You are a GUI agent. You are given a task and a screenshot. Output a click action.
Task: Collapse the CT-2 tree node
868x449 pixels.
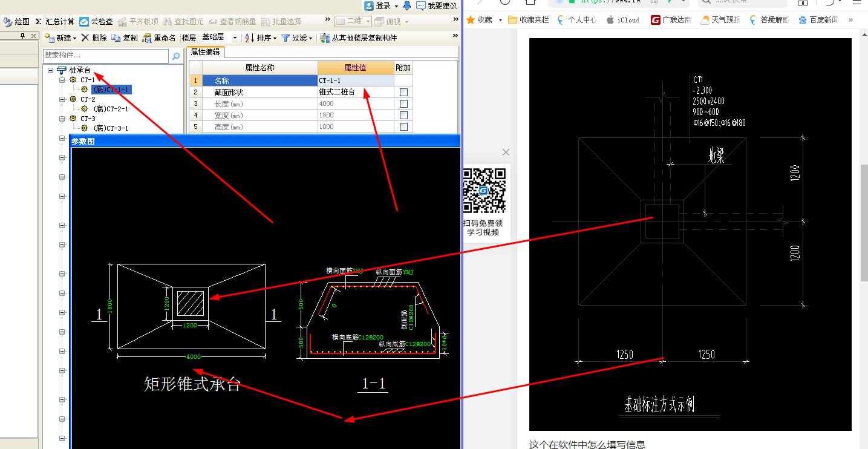pyautogui.click(x=62, y=99)
